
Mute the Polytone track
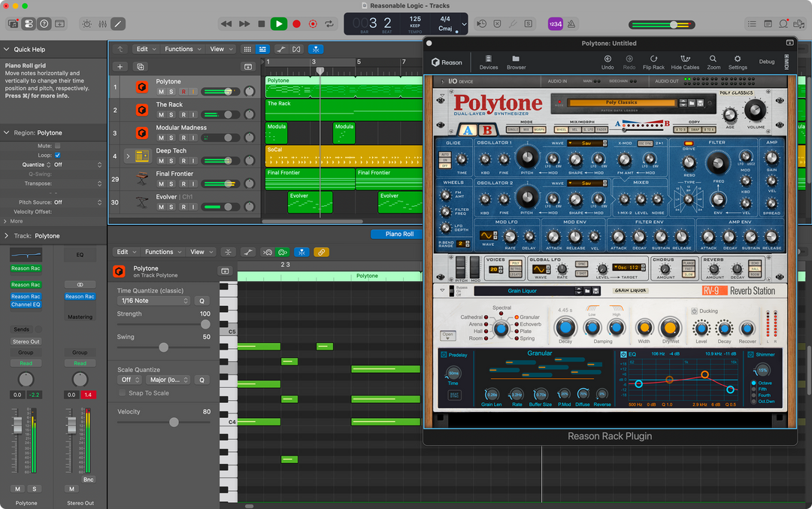[x=161, y=92]
